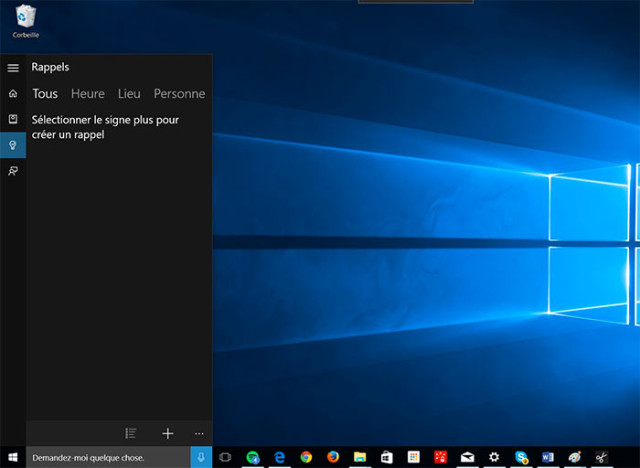Open Microsoft Word from taskbar
Image resolution: width=640 pixels, height=468 pixels.
[x=548, y=457]
